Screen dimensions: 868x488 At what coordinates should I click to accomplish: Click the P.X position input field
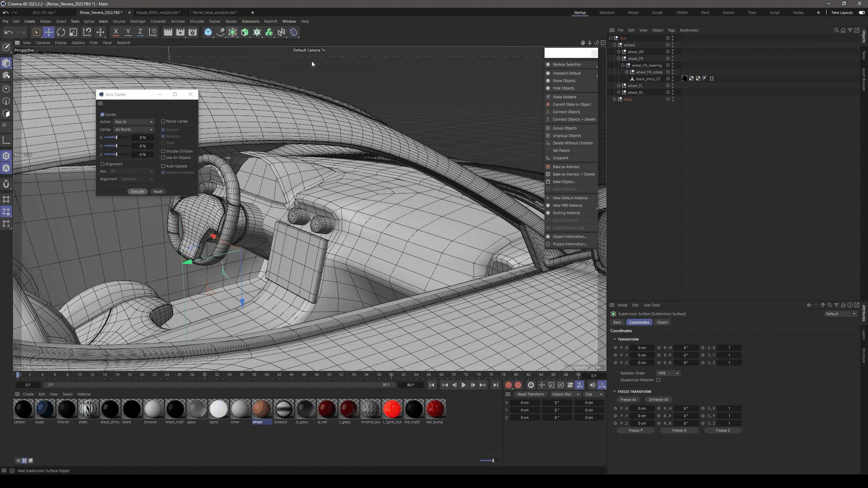click(x=642, y=348)
